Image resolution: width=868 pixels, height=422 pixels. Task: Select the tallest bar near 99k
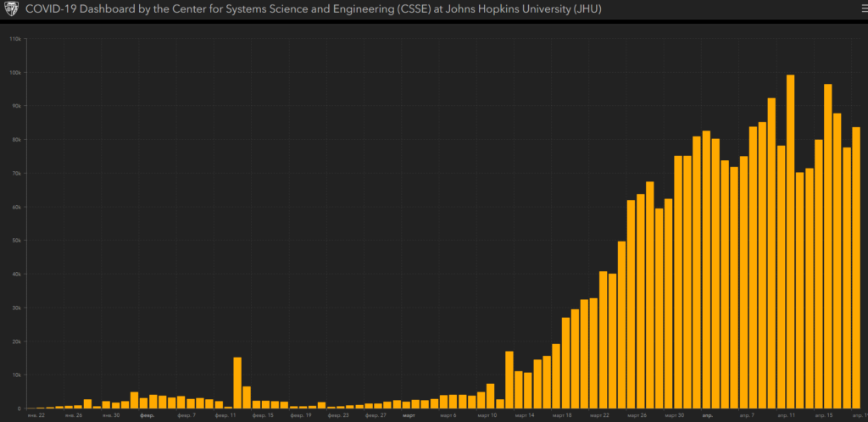[x=791, y=242]
